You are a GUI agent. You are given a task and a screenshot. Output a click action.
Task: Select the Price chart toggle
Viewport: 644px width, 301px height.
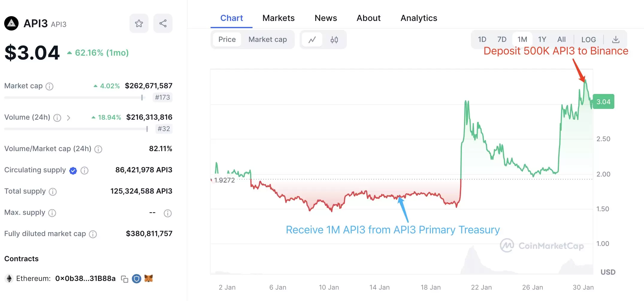coord(227,39)
